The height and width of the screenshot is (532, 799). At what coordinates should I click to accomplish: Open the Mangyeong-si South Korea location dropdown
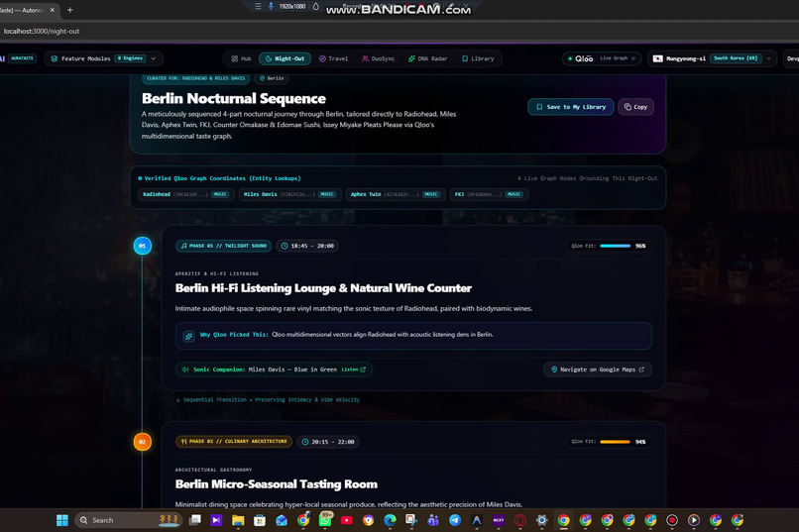[712, 58]
